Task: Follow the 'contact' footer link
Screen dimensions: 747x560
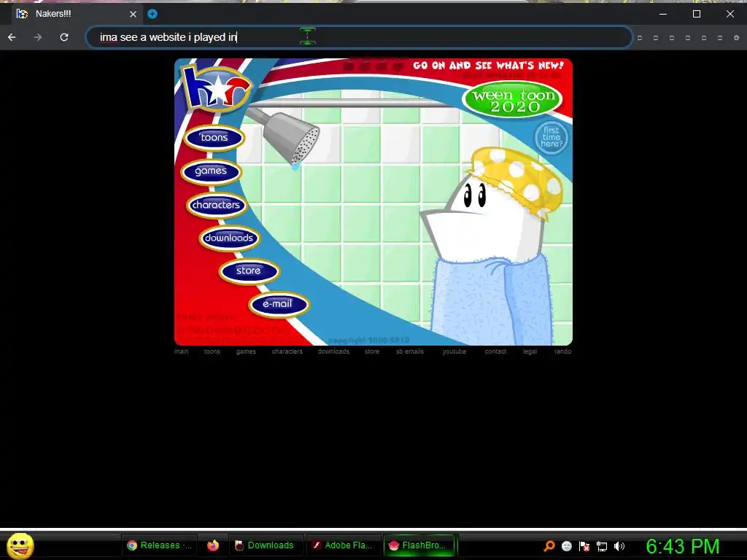Action: 495,351
